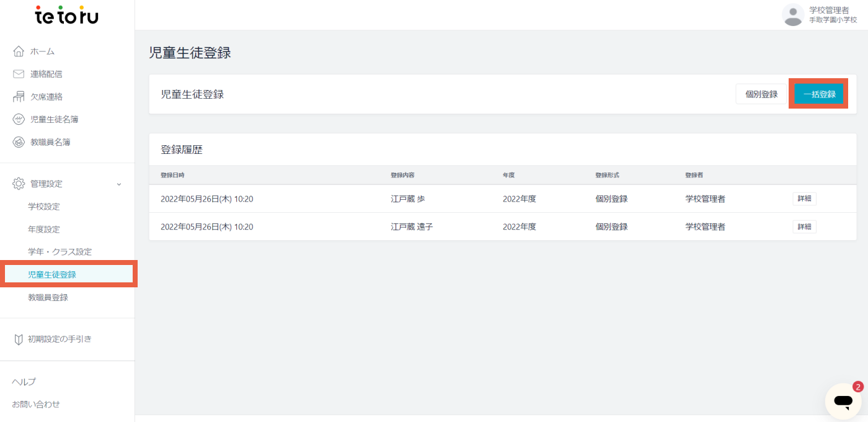Screen dimensions: 868x422
Task: Click the 登録者 column header
Action: tap(694, 175)
